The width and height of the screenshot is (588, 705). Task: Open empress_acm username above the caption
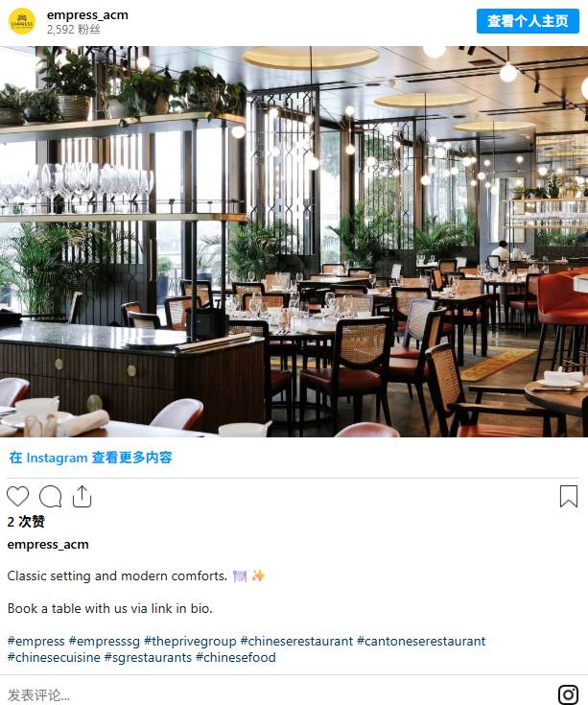pyautogui.click(x=48, y=545)
